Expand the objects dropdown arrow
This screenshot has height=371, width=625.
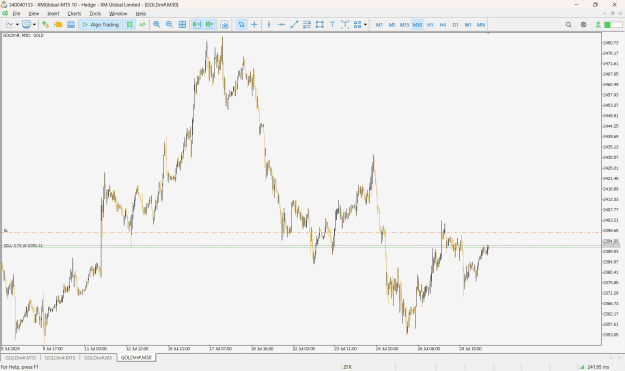[x=365, y=25]
